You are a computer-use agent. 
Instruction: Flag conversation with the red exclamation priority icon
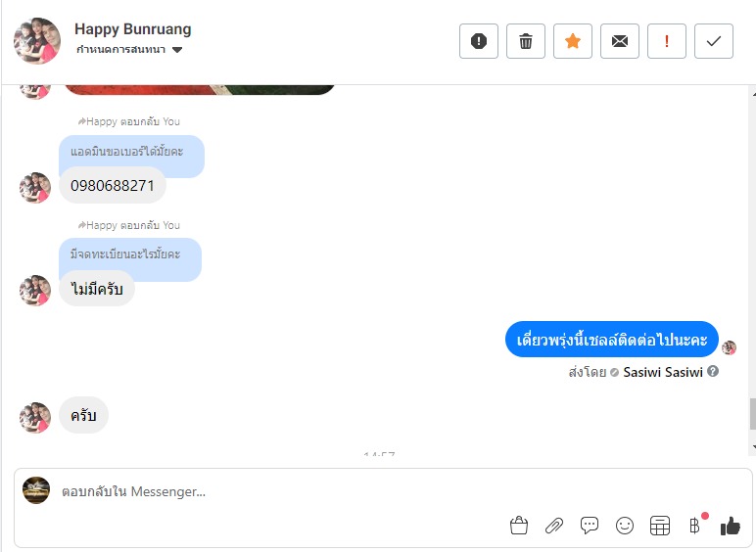(666, 41)
